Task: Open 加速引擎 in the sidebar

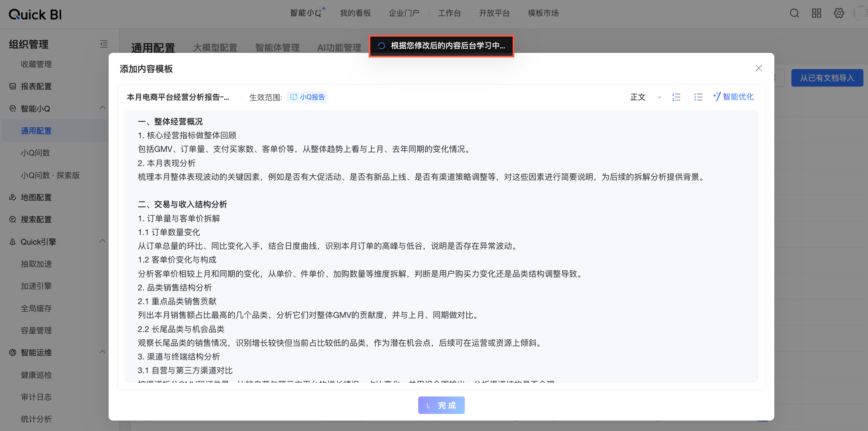Action: click(36, 286)
